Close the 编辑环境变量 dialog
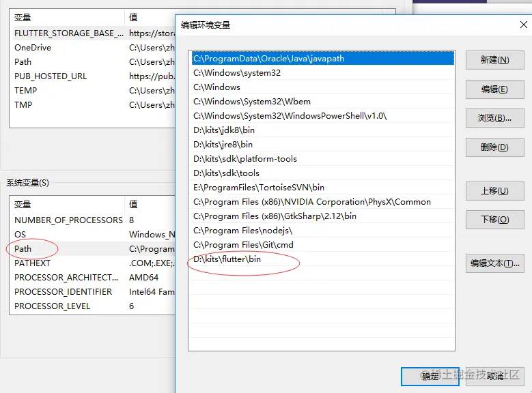This screenshot has width=532, height=393. tap(524, 25)
